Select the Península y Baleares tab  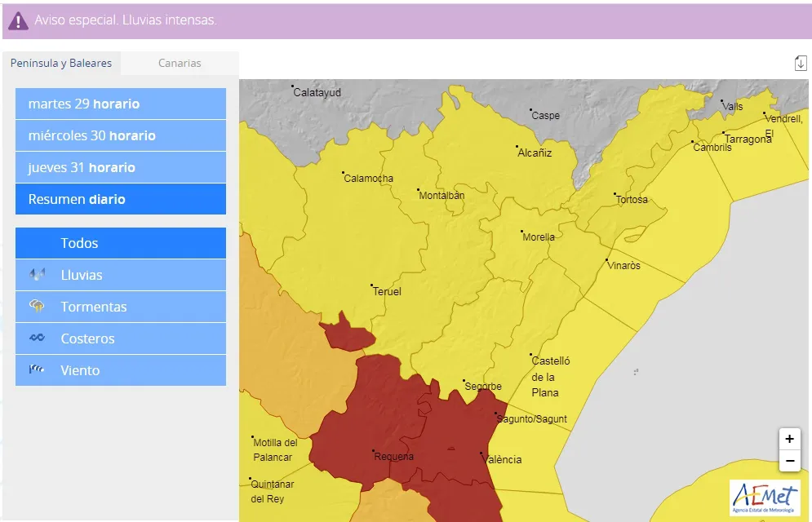pyautogui.click(x=61, y=63)
